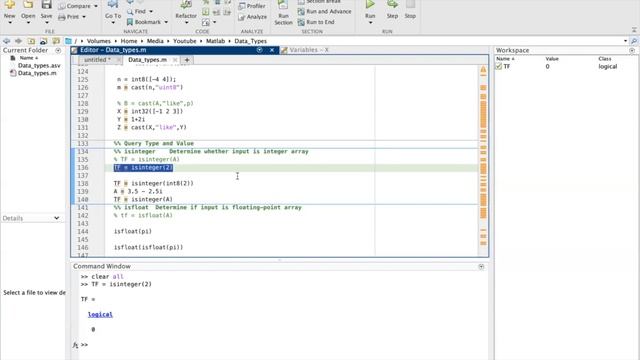
Task: Expand the Print dropdown arrow
Action: [84, 17]
